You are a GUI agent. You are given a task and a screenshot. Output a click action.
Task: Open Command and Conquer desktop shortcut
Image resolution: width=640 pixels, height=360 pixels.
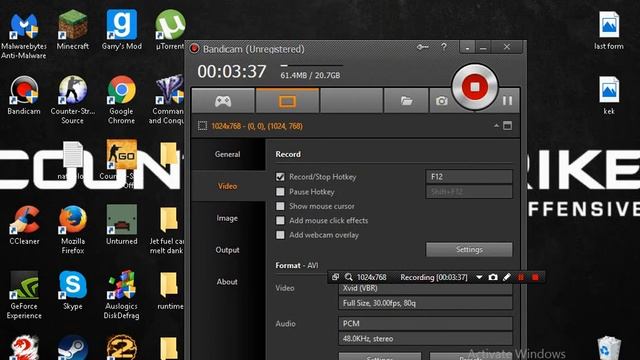[167, 100]
